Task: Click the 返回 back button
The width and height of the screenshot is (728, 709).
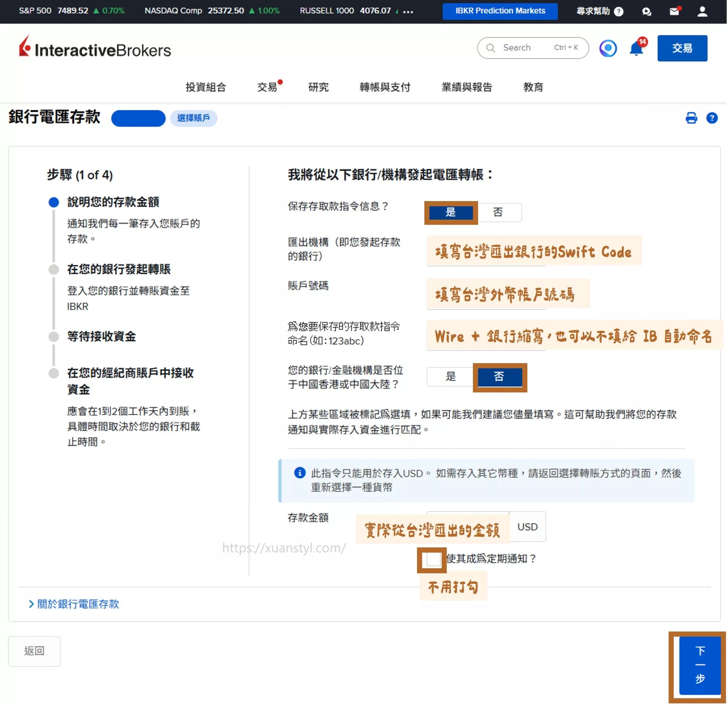Action: coord(34,651)
